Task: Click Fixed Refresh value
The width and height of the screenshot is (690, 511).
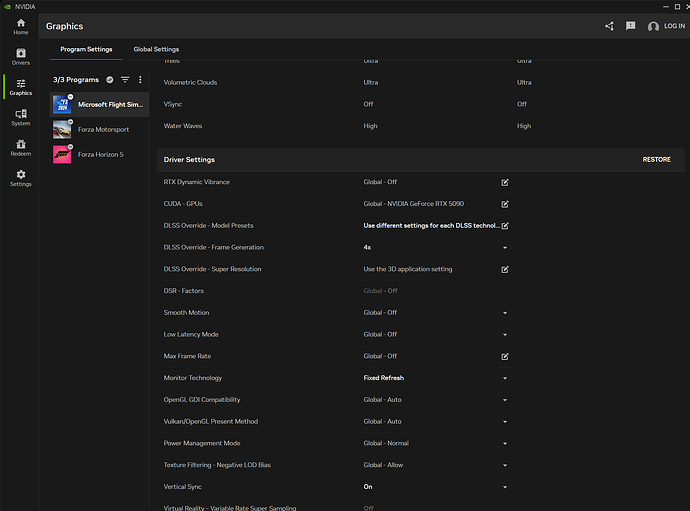Action: [383, 378]
